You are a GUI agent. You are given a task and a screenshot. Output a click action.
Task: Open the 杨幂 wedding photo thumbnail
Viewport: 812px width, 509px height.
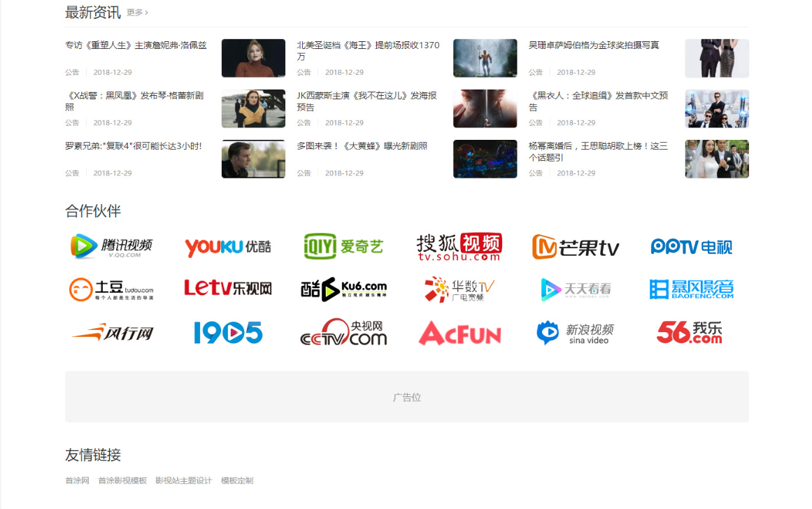717,159
